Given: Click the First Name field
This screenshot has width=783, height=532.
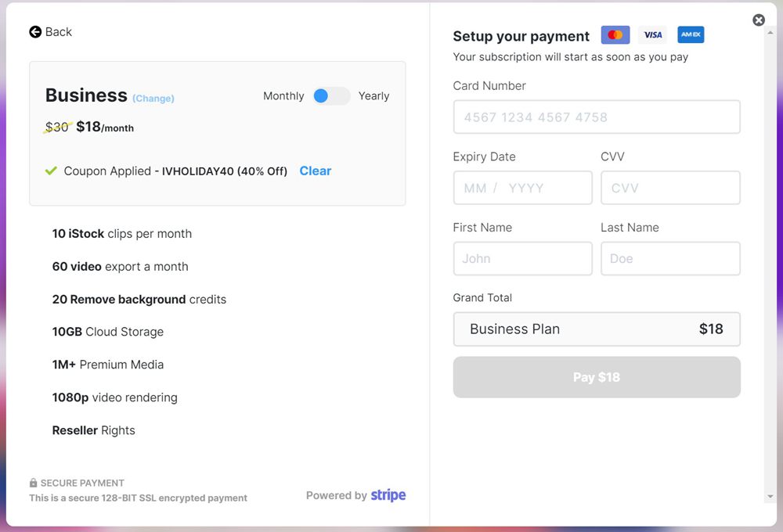Looking at the screenshot, I should (522, 258).
